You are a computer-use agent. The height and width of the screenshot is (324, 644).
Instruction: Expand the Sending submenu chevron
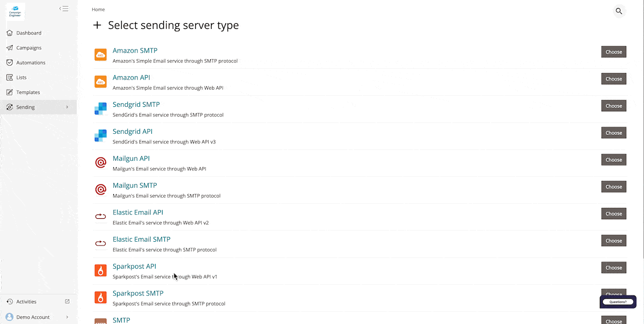(67, 107)
